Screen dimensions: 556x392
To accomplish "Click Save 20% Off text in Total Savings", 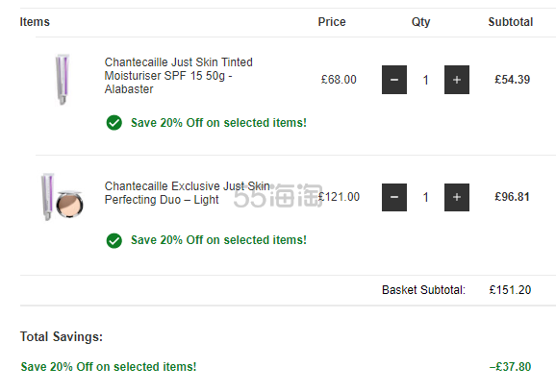I will [x=109, y=366].
